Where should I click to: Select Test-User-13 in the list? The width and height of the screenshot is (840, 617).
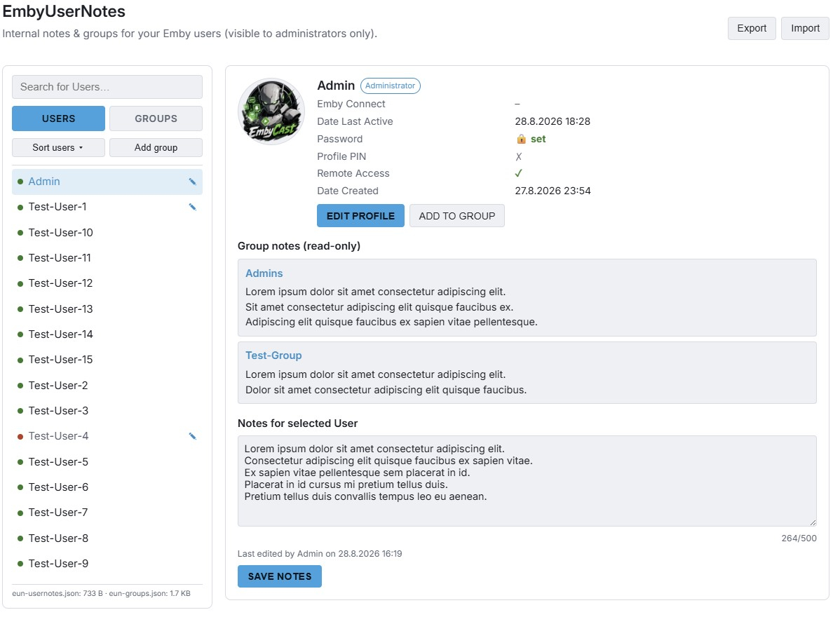click(x=107, y=309)
